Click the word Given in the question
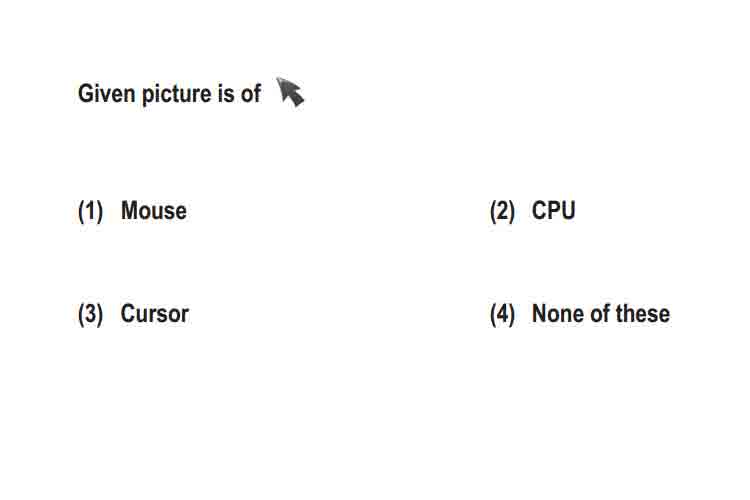This screenshot has height=500, width=750. (x=106, y=93)
